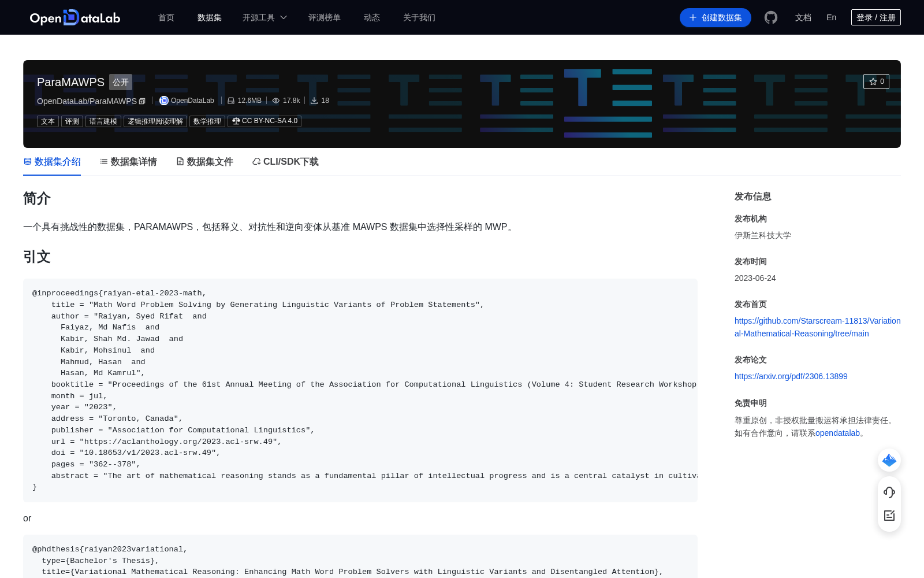Viewport: 924px width, 578px height.
Task: Click the phdthesis citation code block
Action: click(x=360, y=556)
